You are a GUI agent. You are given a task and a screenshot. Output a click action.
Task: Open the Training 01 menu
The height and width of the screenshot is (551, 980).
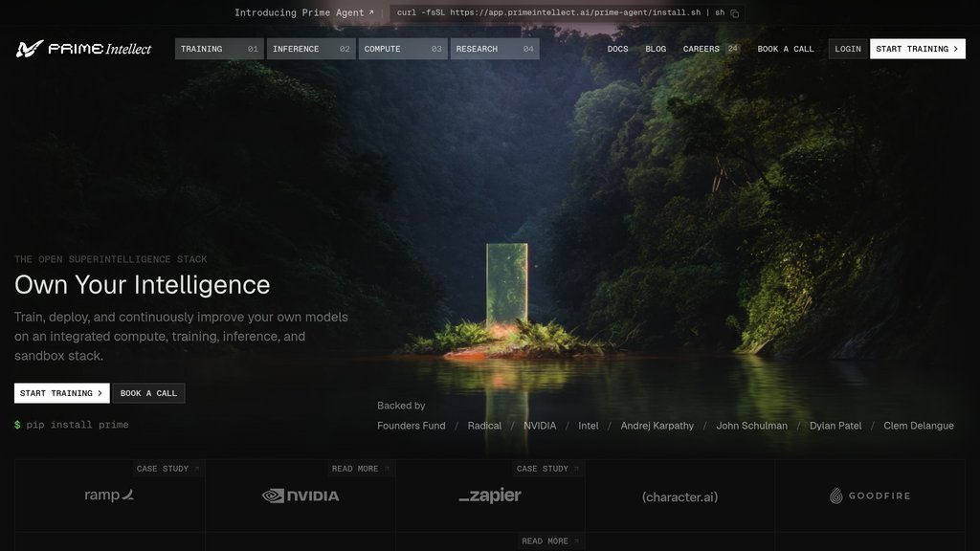coord(219,49)
